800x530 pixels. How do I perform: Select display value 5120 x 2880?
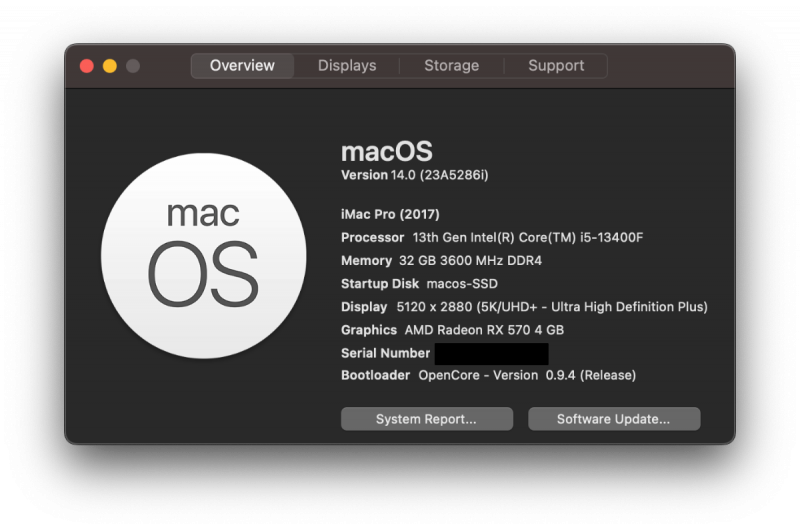point(552,307)
